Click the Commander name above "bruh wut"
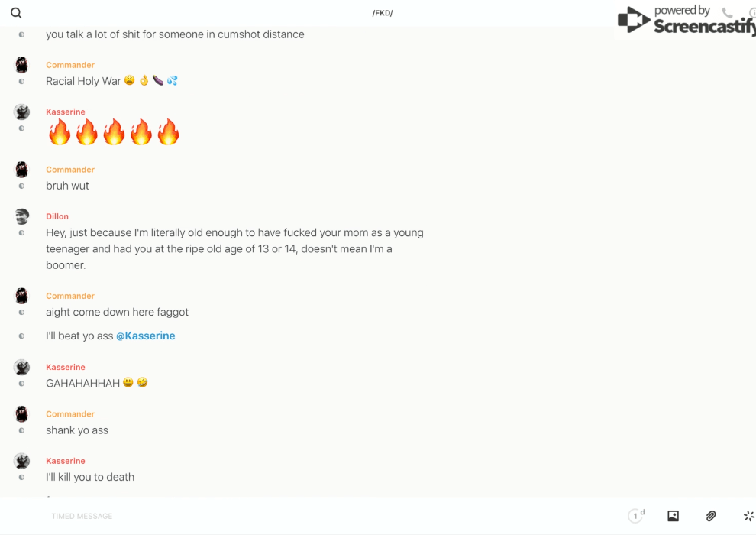Viewport: 756px width, 535px height. click(70, 170)
